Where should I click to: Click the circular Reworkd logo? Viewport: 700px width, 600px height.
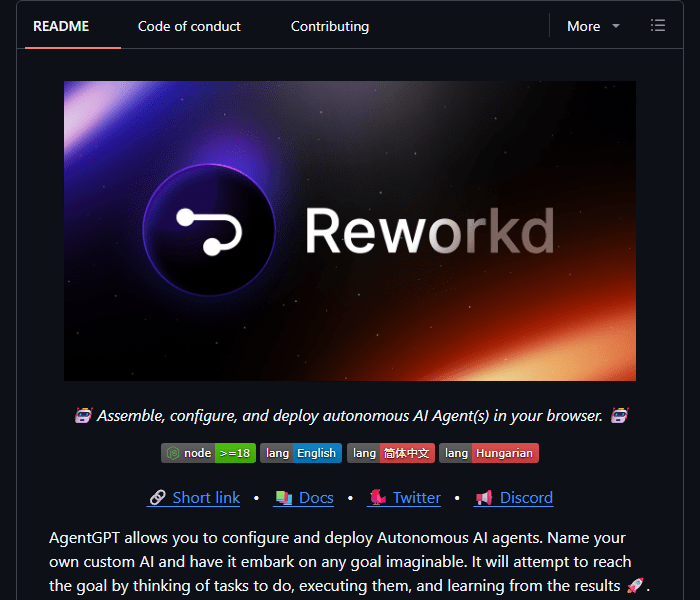click(x=209, y=230)
